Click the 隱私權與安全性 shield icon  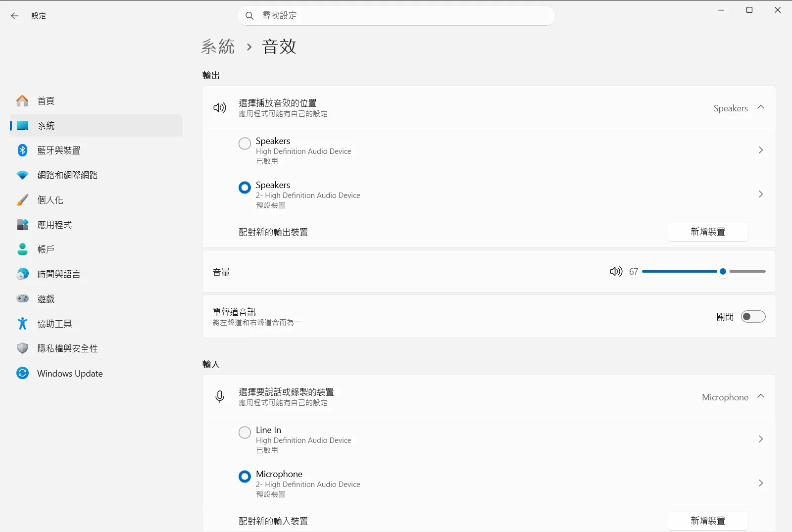pyautogui.click(x=22, y=348)
